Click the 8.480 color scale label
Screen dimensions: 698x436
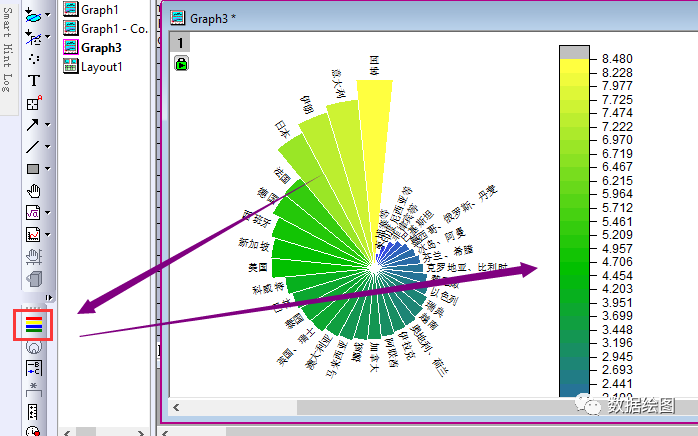617,59
